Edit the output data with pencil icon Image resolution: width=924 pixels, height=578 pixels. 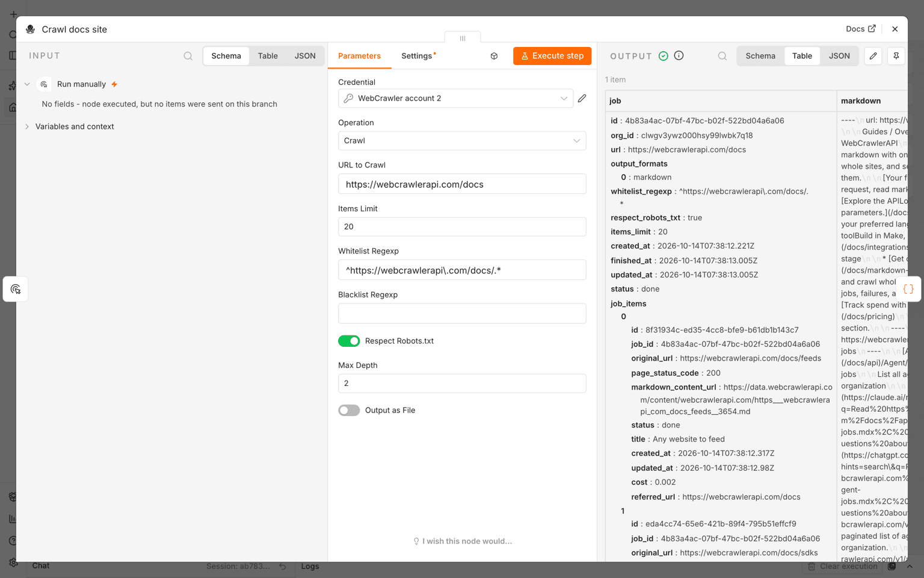(x=873, y=56)
